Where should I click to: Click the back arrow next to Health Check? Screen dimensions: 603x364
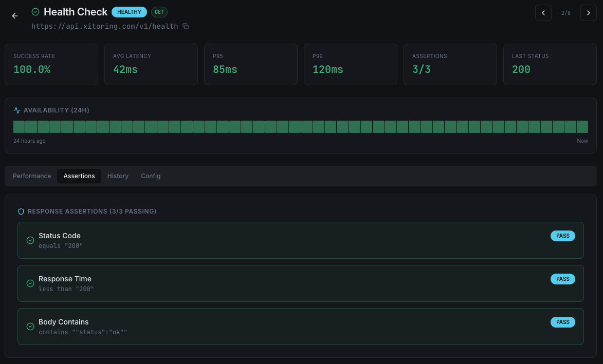14,15
